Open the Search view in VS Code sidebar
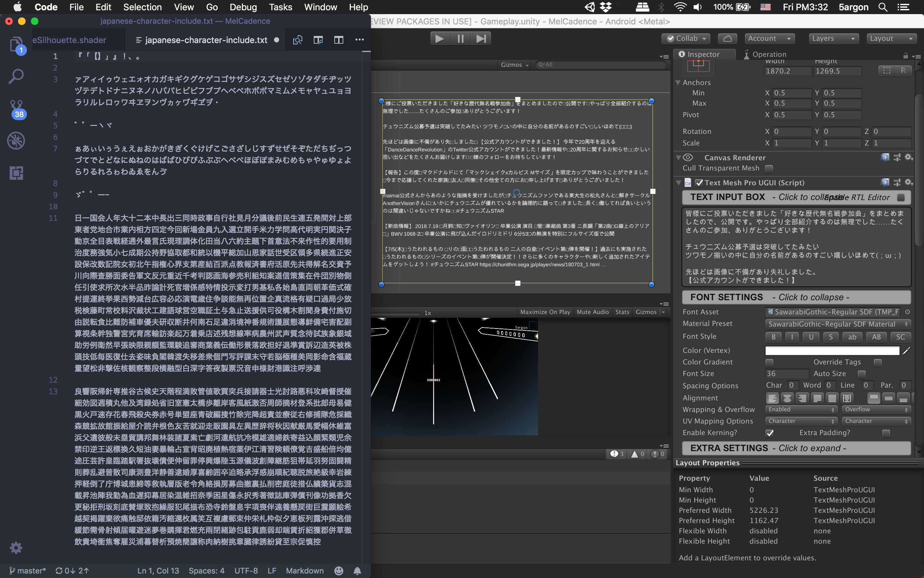924x578 pixels. (16, 76)
